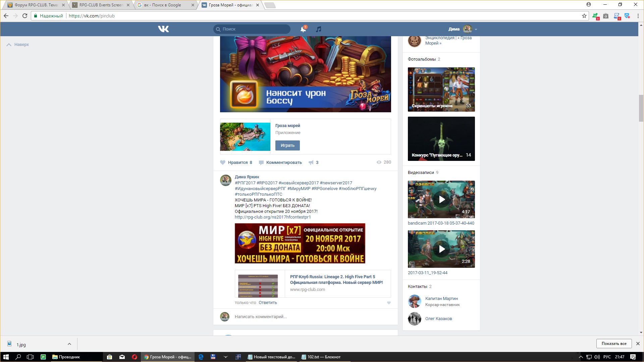Expand the 1.jpg download options chevron
The height and width of the screenshot is (362, 644).
tap(69, 344)
